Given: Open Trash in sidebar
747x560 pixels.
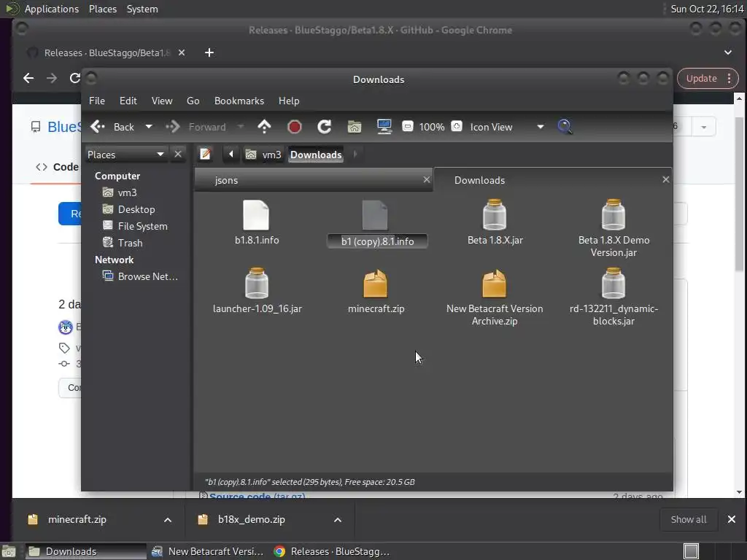Looking at the screenshot, I should (x=130, y=243).
